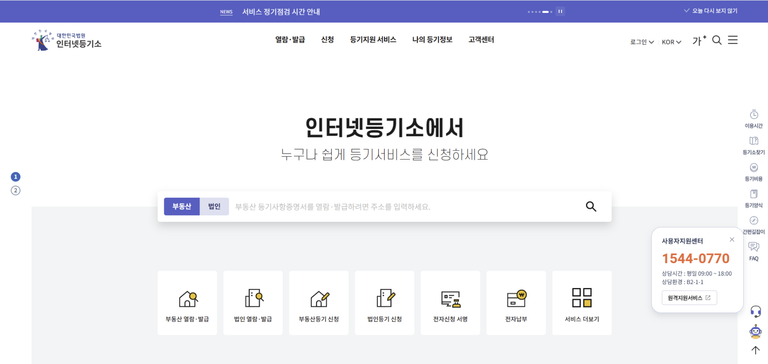Viewport: 768px width, 364px height.
Task: Expand the KOR language dropdown
Action: [x=672, y=42]
